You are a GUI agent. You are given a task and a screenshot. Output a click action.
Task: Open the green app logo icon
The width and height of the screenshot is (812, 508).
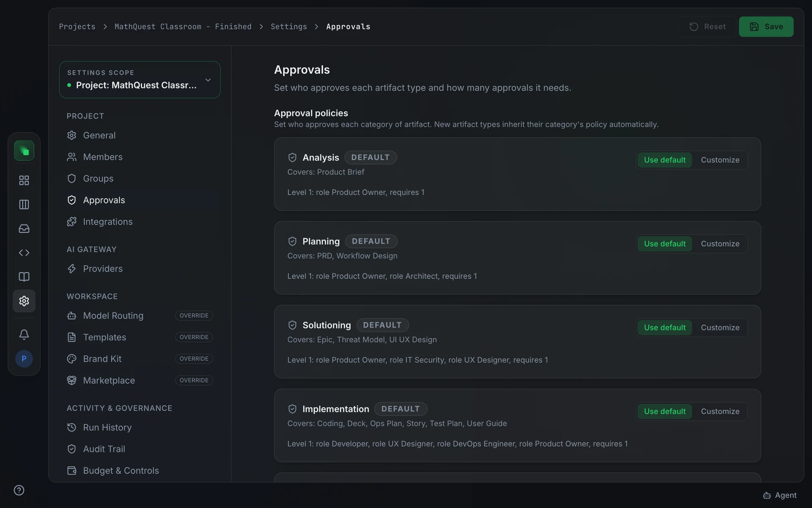[x=24, y=151]
